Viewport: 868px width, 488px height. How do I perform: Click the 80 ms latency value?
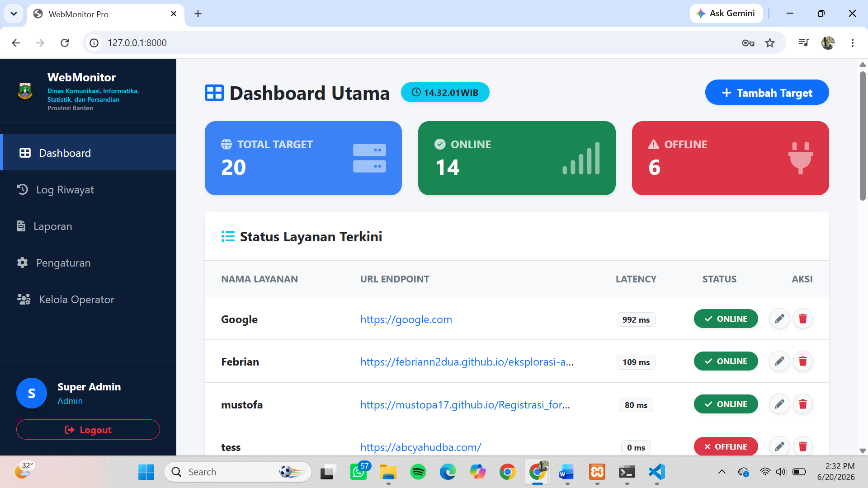point(636,405)
